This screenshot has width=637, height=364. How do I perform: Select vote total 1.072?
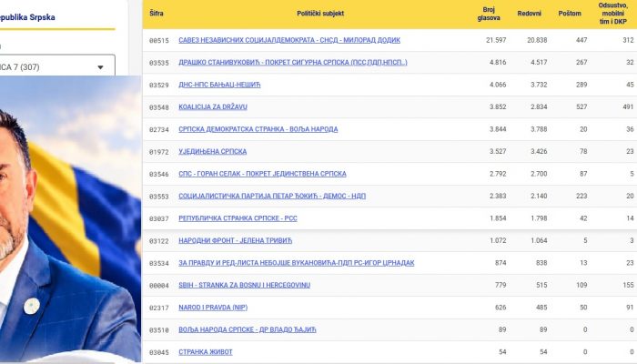[x=498, y=241]
